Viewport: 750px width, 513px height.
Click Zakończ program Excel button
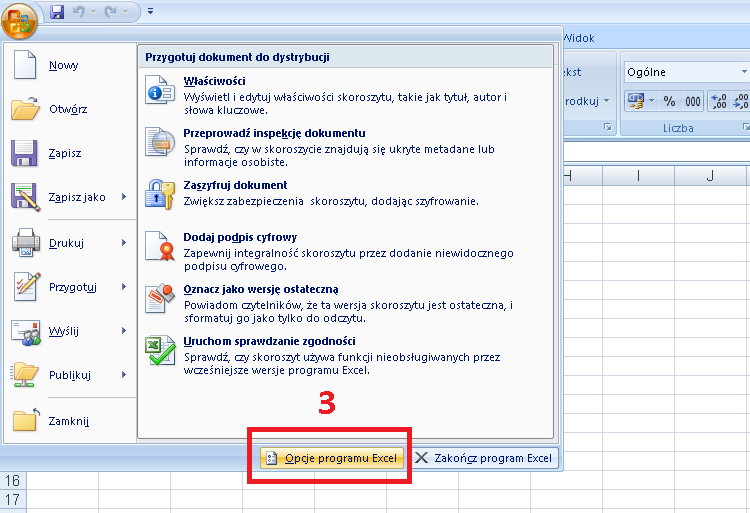(483, 458)
